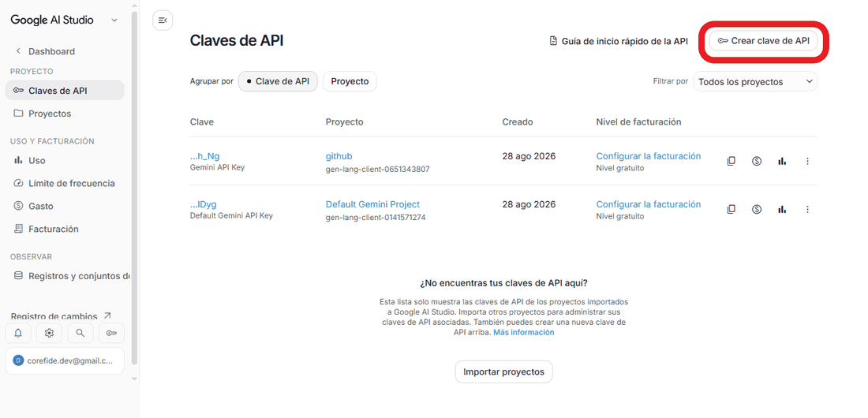Click the Proyecto column header
Image resolution: width=868 pixels, height=418 pixels.
point(344,121)
